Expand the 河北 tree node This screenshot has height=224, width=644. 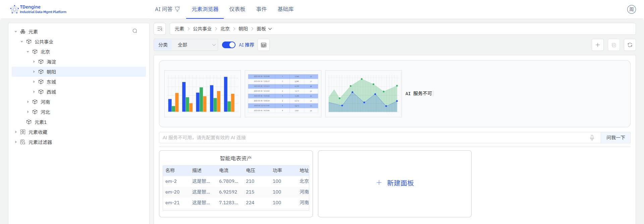click(x=28, y=112)
